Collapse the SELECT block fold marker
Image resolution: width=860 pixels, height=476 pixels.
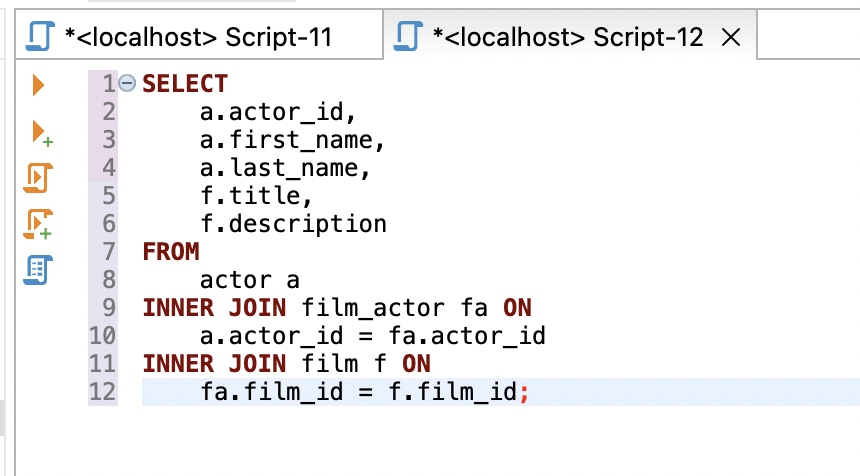(127, 84)
